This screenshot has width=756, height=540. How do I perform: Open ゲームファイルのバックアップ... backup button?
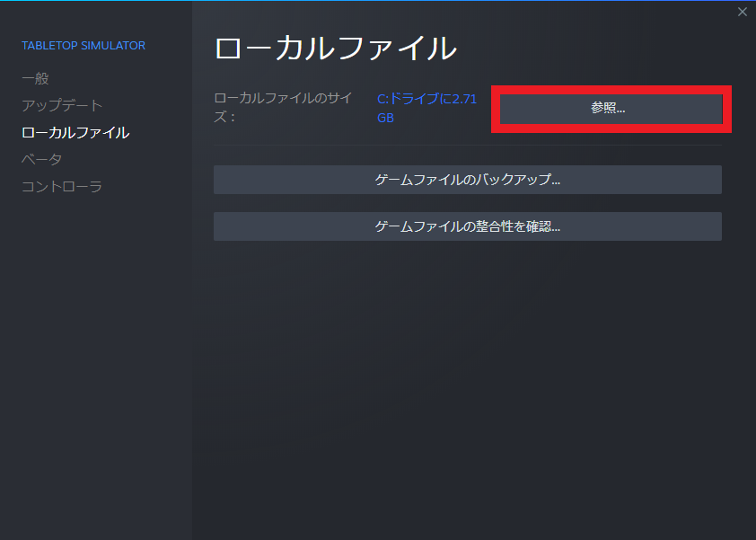click(467, 180)
